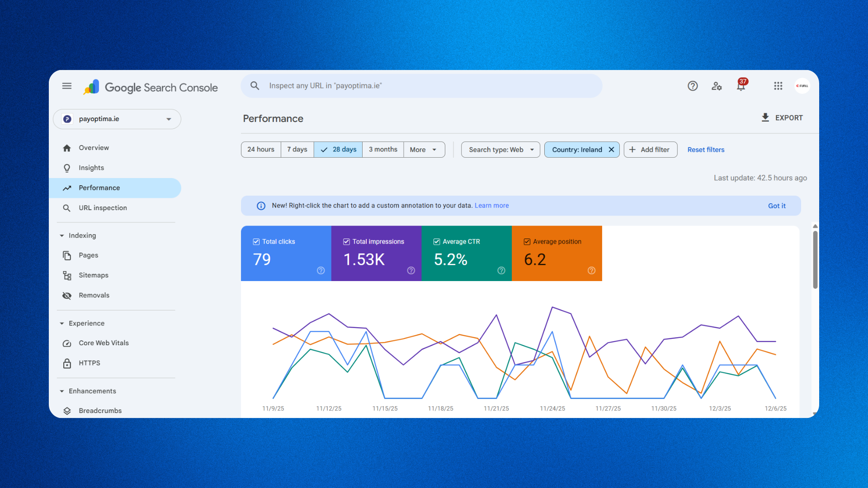
Task: Click the URL inspection magnifier icon
Action: tap(67, 208)
